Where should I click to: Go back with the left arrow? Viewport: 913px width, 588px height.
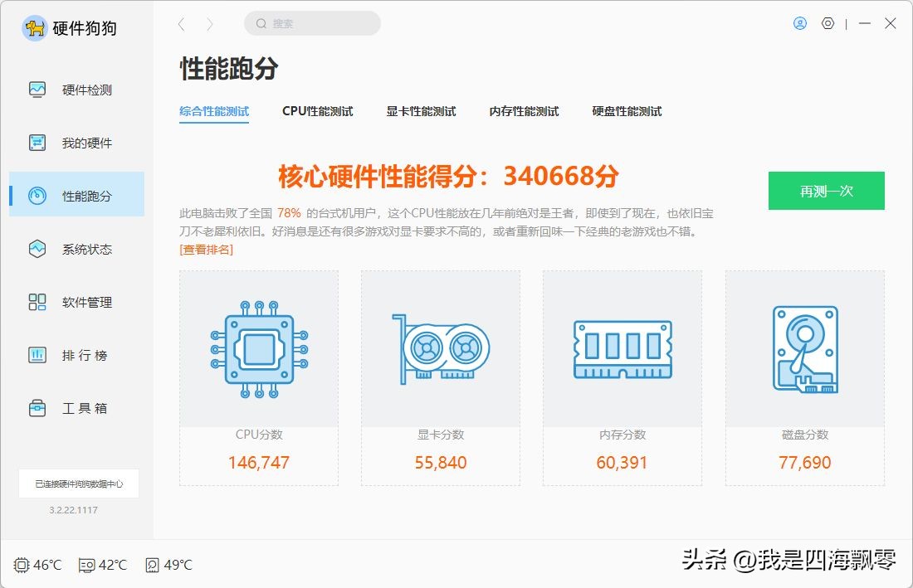(182, 24)
